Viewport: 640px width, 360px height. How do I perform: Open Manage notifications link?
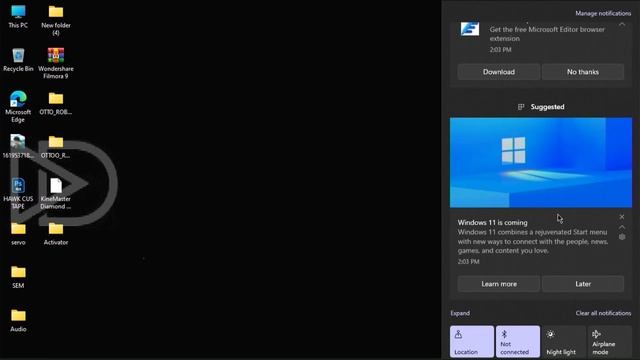click(x=603, y=13)
